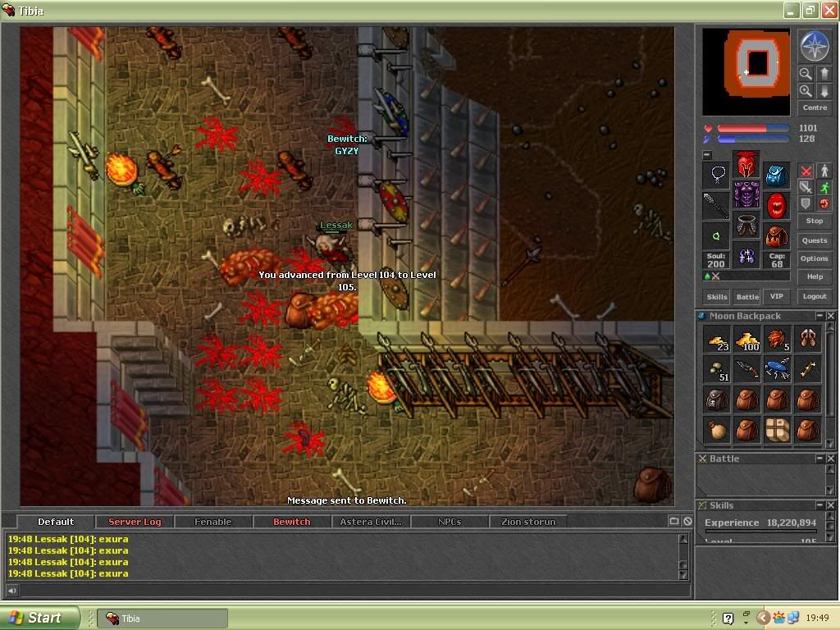
Task: Click the blue mana bar
Action: point(753,139)
